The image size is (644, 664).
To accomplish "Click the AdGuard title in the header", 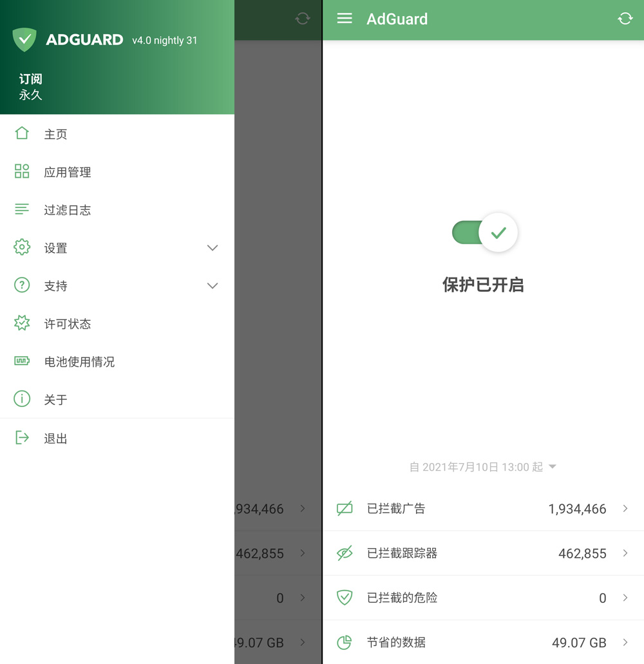I will click(397, 19).
